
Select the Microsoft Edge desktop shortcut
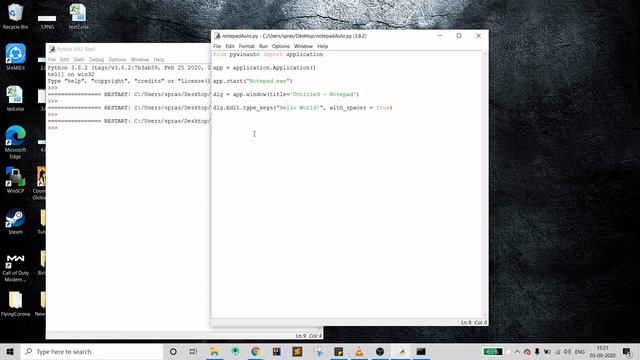click(x=16, y=142)
